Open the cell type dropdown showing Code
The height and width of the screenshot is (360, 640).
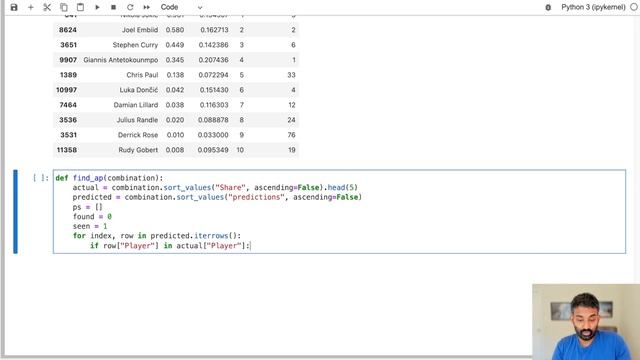tap(181, 7)
